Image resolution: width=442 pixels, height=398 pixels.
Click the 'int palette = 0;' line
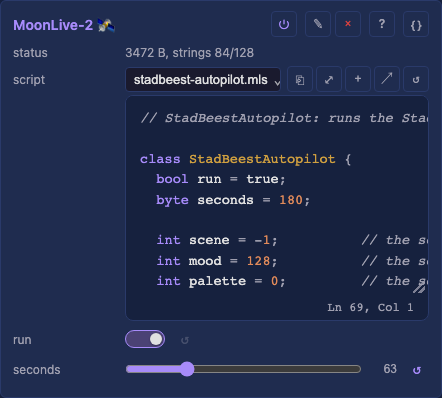click(x=221, y=281)
